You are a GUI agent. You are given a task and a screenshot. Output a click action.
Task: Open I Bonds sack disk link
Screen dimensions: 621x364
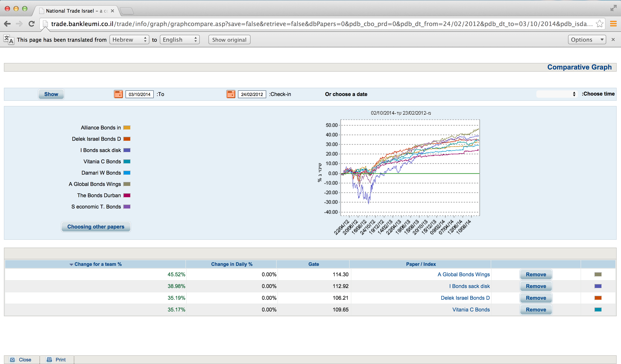(x=469, y=286)
